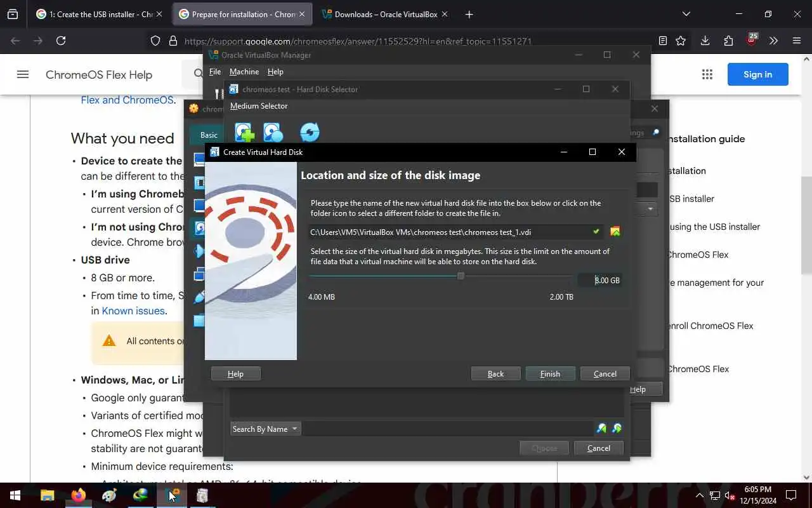Open a new browser tab

click(x=469, y=14)
